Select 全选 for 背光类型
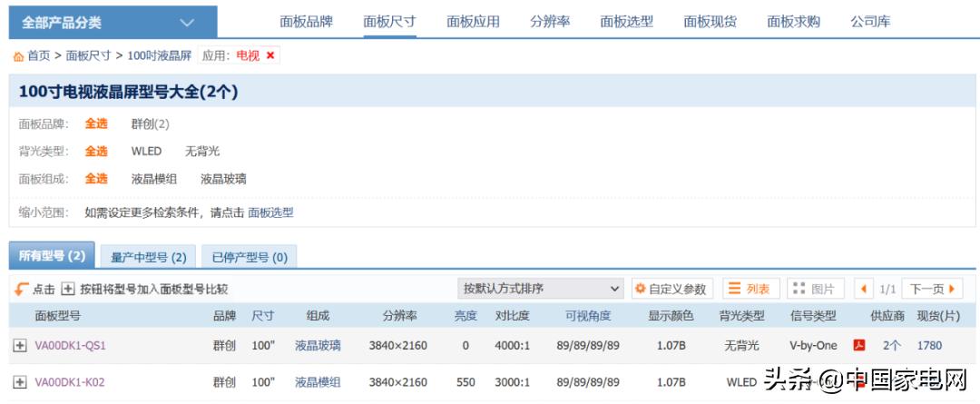 pos(96,152)
